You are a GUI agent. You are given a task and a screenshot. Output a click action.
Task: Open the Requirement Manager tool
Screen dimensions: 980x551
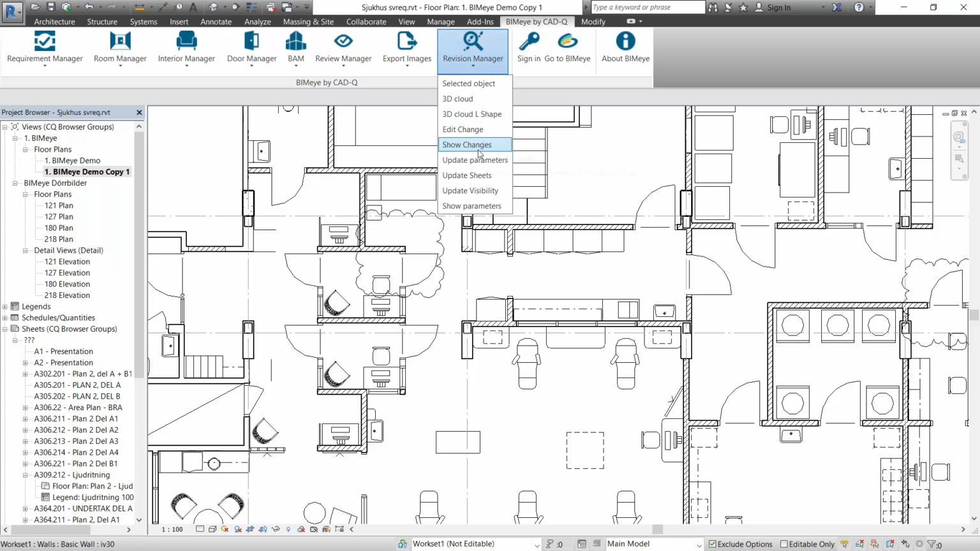tap(45, 48)
